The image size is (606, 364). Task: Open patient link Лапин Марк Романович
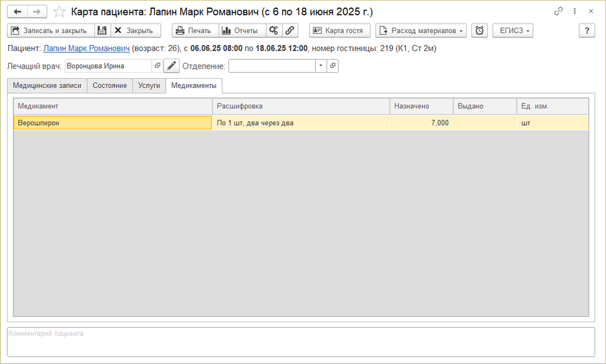tap(86, 48)
